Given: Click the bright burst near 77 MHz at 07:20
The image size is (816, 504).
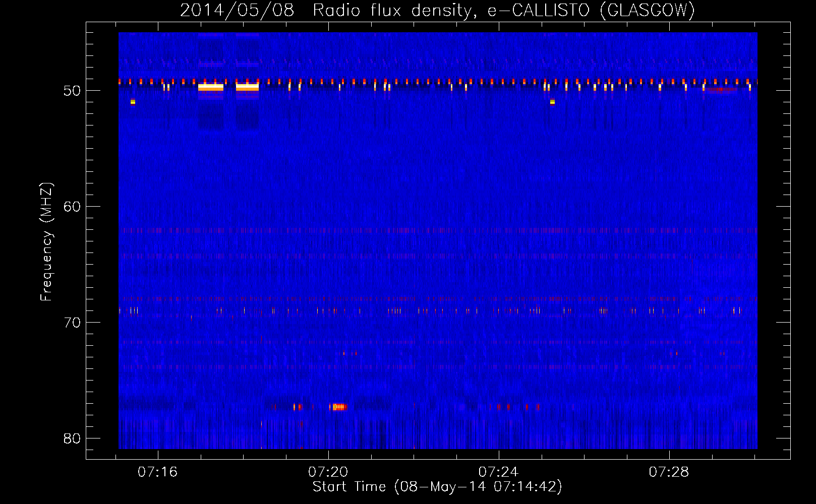Looking at the screenshot, I should 339,407.
